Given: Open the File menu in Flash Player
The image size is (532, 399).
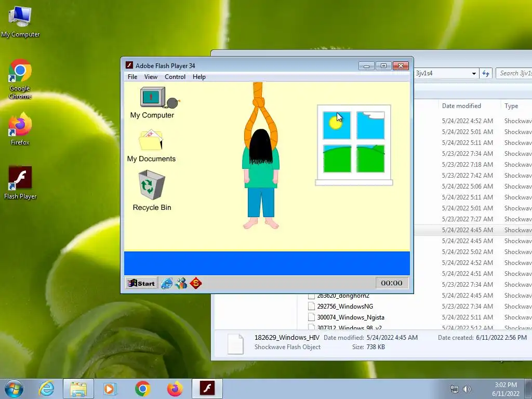Looking at the screenshot, I should pyautogui.click(x=132, y=77).
